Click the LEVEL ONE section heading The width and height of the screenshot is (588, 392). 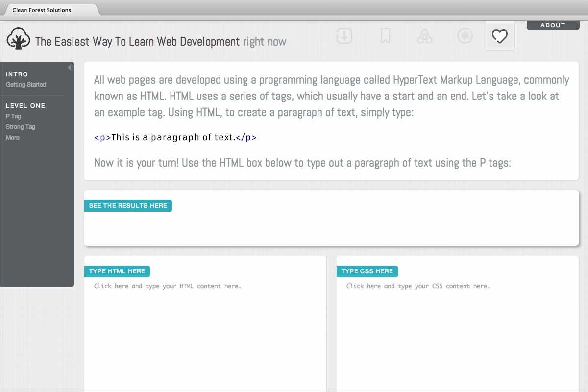25,106
